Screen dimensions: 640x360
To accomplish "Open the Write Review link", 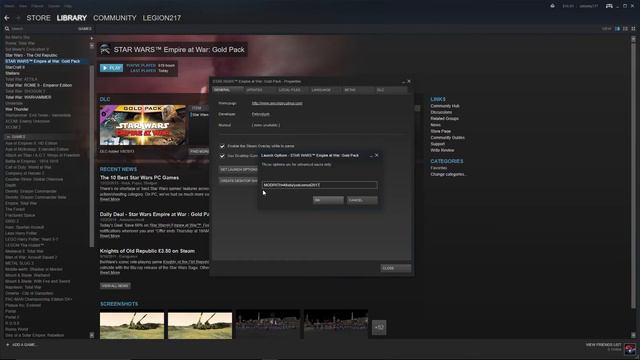I will [x=442, y=150].
